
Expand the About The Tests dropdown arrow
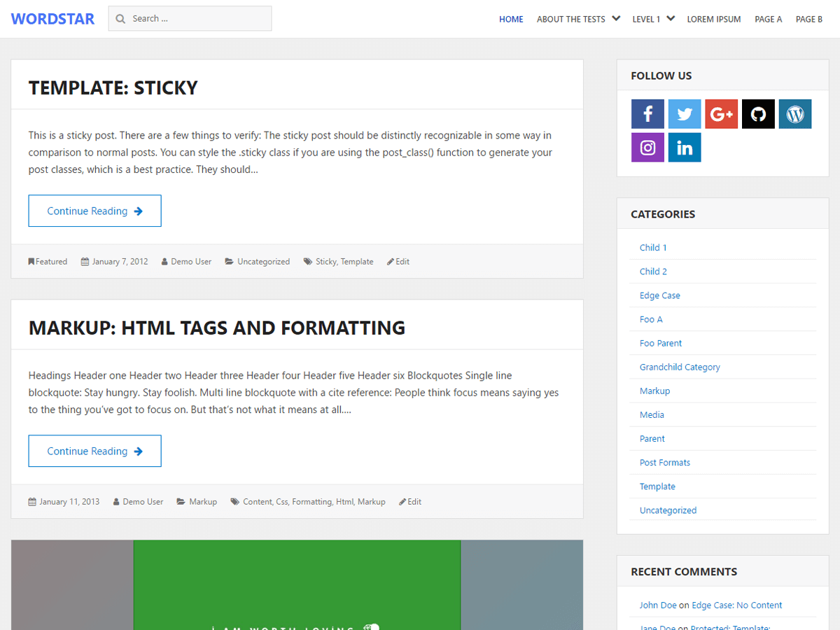[x=616, y=19]
